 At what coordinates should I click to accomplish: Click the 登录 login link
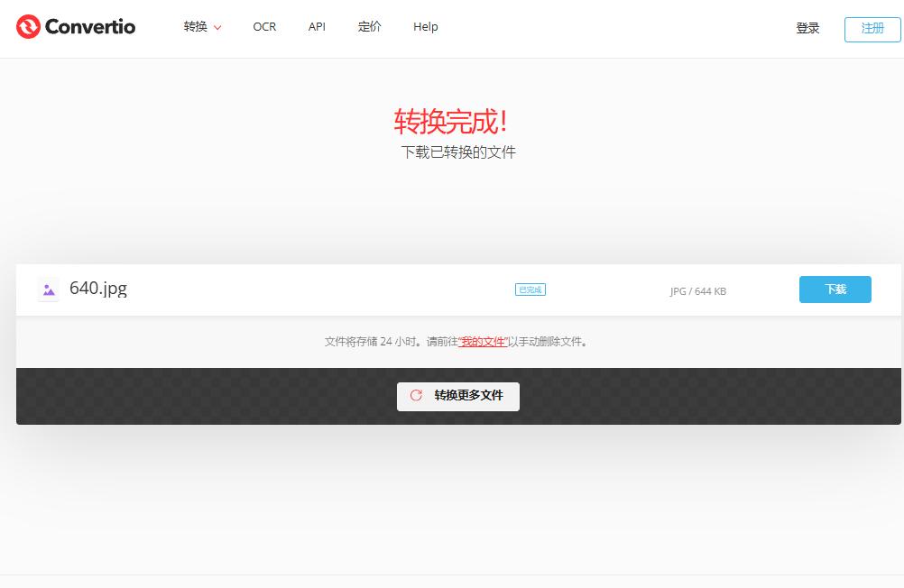pos(807,28)
